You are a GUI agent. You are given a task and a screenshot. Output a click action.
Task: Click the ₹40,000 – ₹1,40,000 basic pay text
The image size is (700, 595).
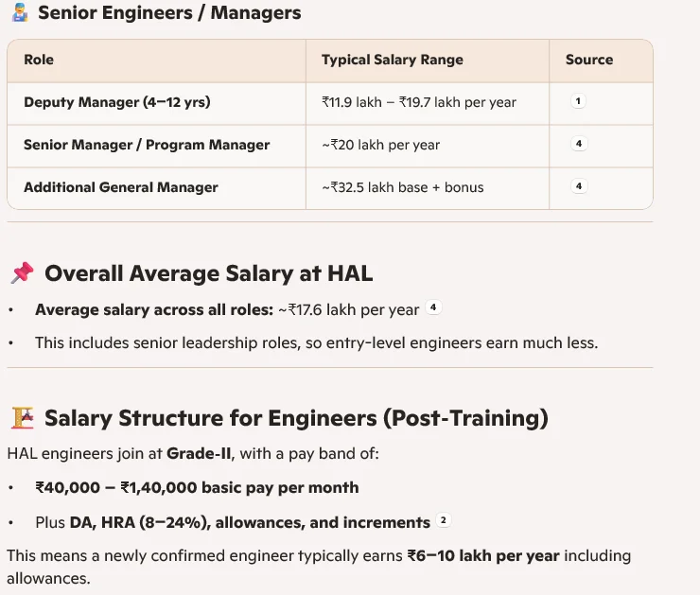pos(197,488)
